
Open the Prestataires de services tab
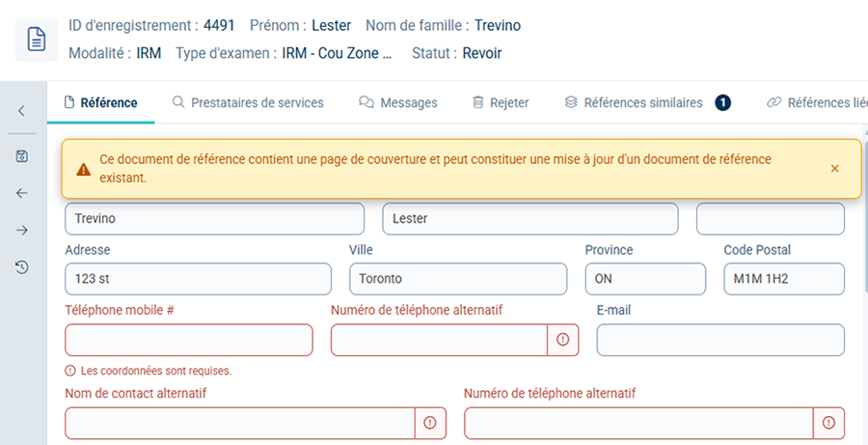click(x=248, y=102)
